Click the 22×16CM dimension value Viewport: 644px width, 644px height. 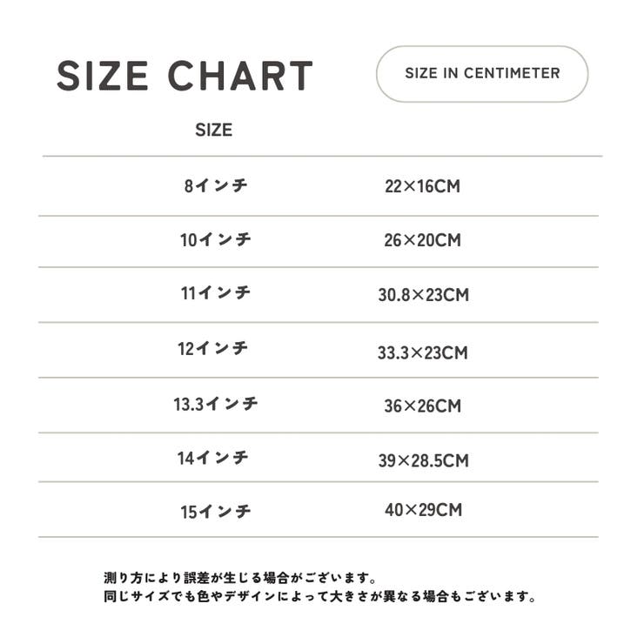pos(422,186)
